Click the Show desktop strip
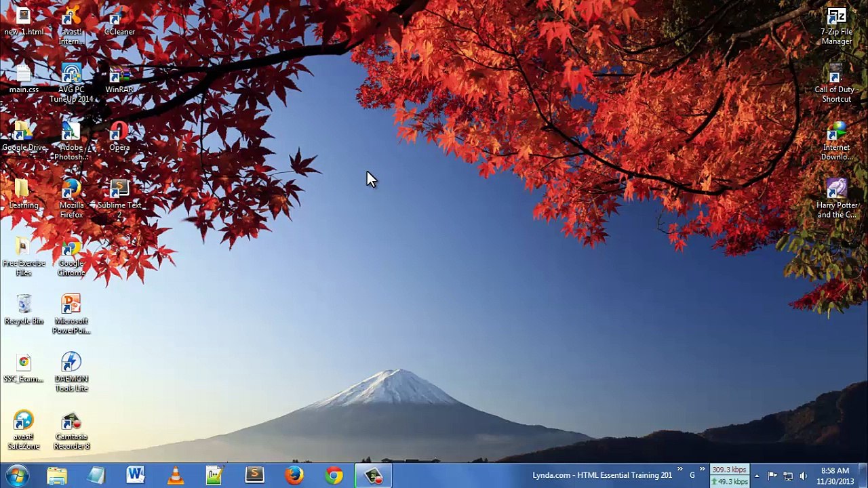 [863, 476]
